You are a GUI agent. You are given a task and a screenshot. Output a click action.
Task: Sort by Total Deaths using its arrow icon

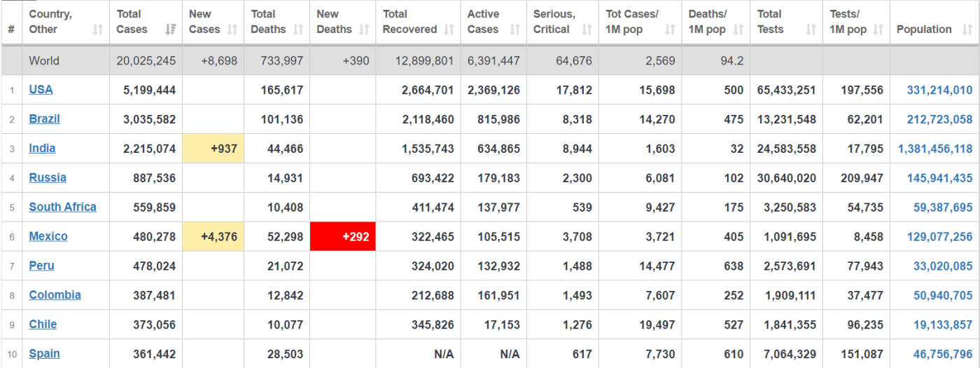click(x=298, y=29)
